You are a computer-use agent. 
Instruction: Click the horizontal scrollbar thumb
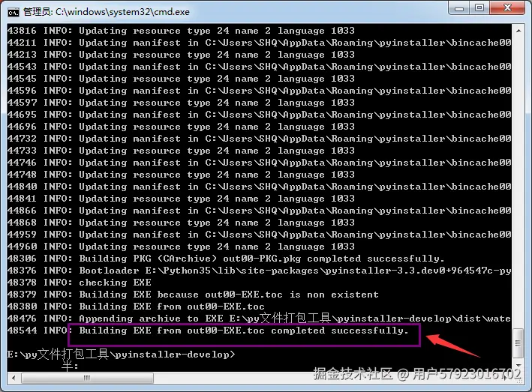click(x=87, y=378)
